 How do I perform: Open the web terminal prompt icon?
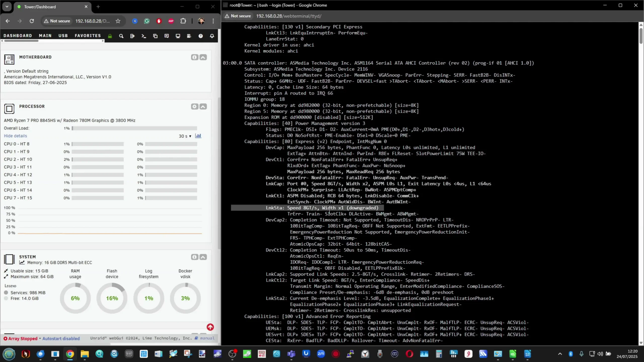coord(144,36)
